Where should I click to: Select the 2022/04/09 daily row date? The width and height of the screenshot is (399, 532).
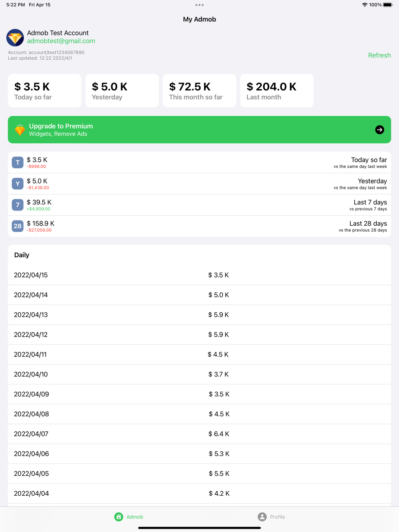click(x=32, y=394)
